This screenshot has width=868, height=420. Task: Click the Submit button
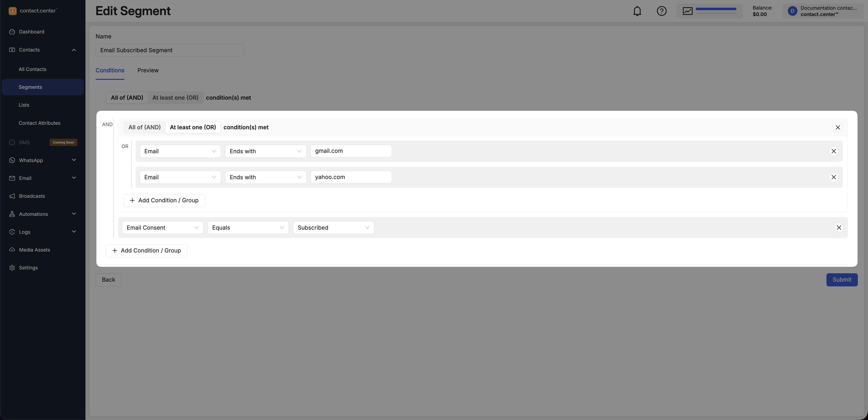pos(841,280)
